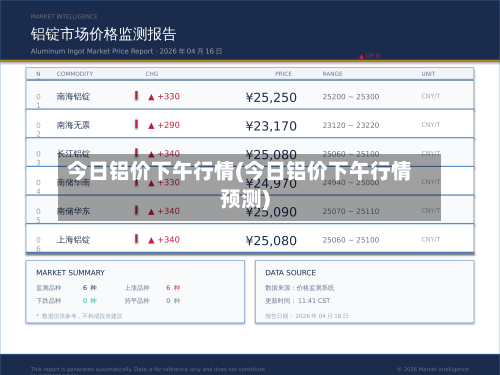Click the 持平品种 label
500x375 pixels.
(x=137, y=301)
